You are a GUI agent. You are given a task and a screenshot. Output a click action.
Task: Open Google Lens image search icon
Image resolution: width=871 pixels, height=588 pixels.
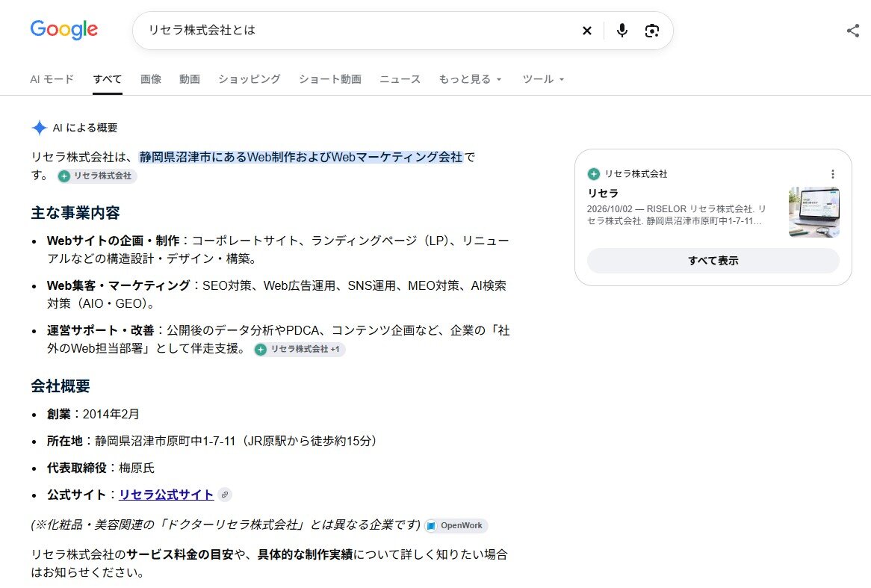tap(651, 31)
